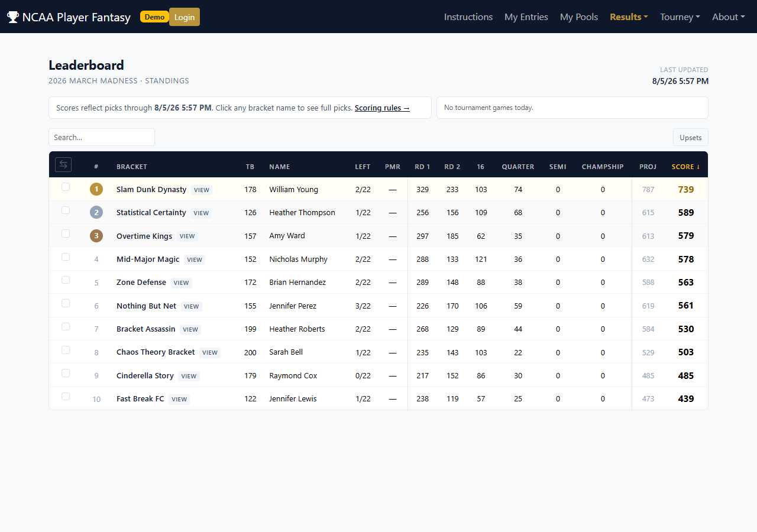Sort by the RD 1 column header
The height and width of the screenshot is (532, 757).
pyautogui.click(x=422, y=167)
